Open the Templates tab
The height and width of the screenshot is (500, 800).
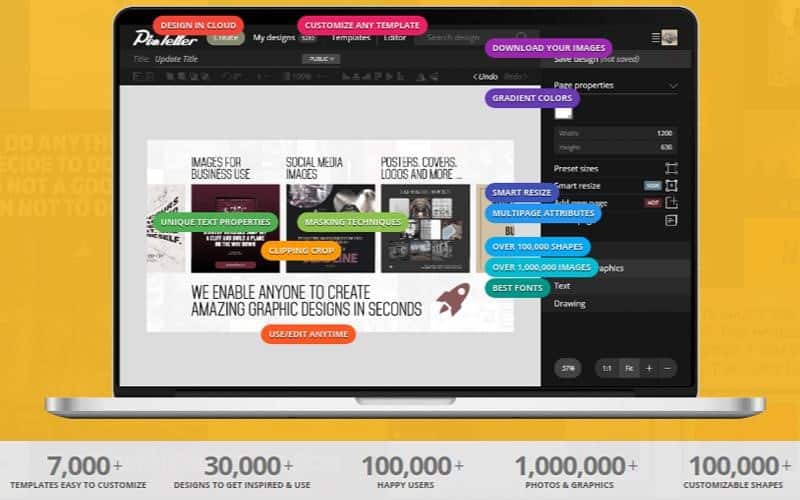pos(350,38)
